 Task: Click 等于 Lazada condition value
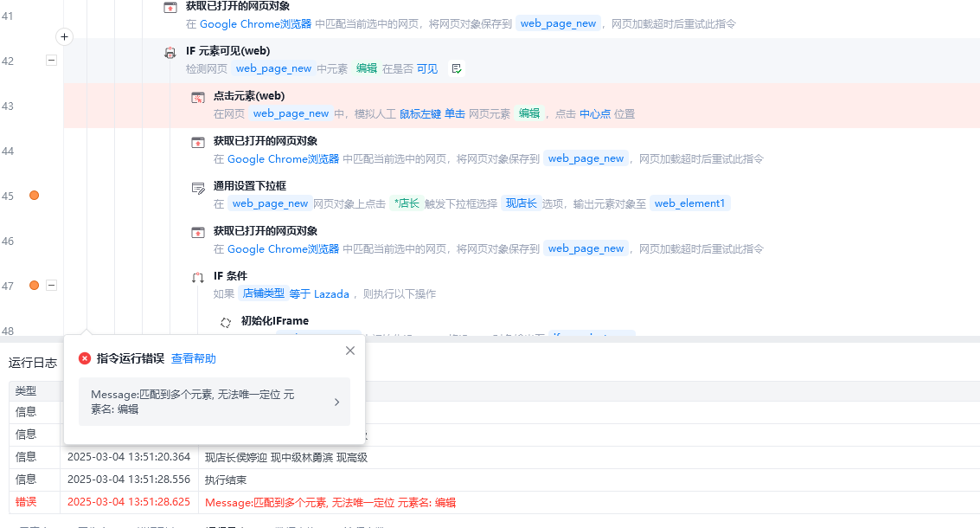point(319,294)
